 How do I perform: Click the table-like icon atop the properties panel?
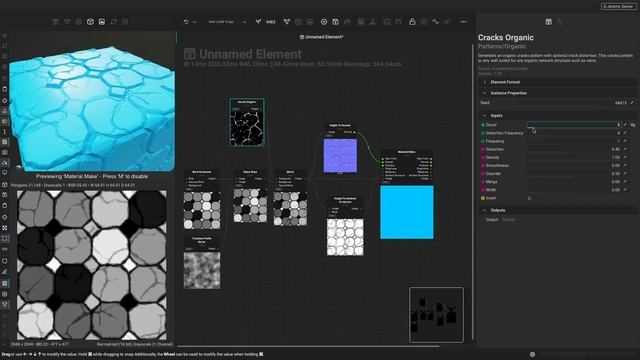pyautogui.click(x=549, y=22)
